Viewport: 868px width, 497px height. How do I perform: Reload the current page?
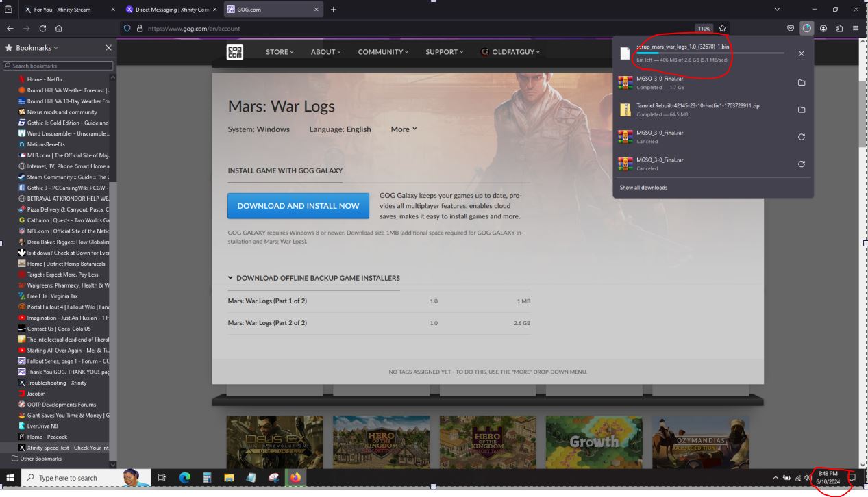[x=42, y=29]
